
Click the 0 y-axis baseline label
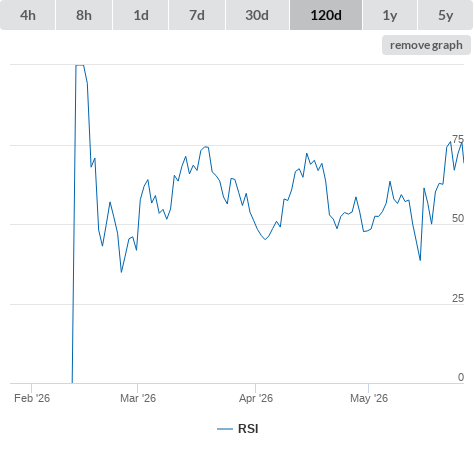[461, 377]
